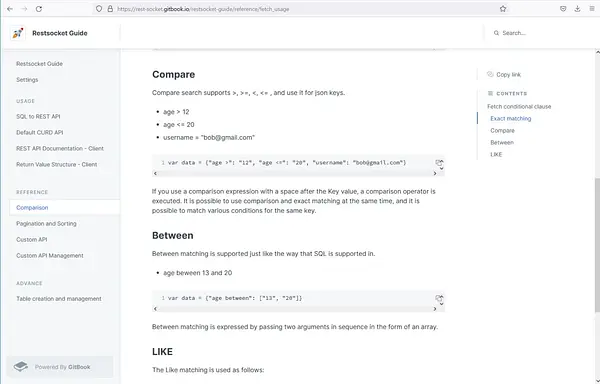
Task: Open the browser hamburger menu
Action: (x=592, y=9)
